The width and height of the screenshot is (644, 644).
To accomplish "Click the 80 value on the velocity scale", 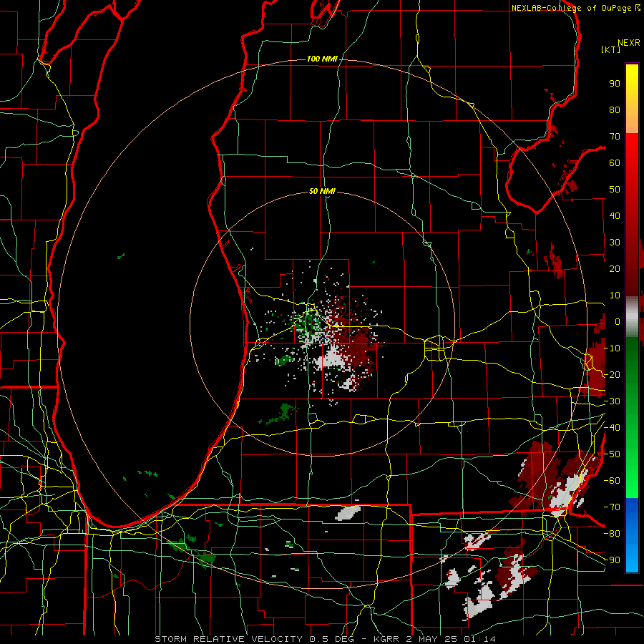I will pos(615,110).
